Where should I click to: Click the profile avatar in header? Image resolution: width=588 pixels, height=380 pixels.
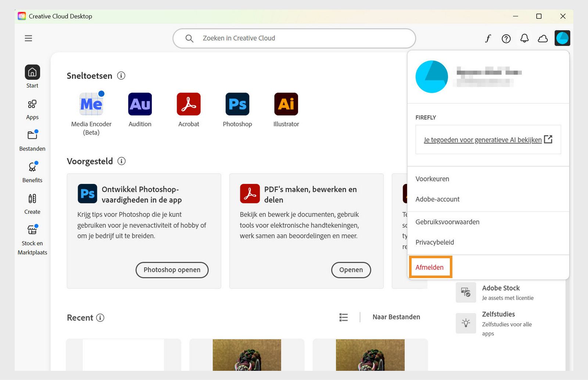pyautogui.click(x=562, y=38)
